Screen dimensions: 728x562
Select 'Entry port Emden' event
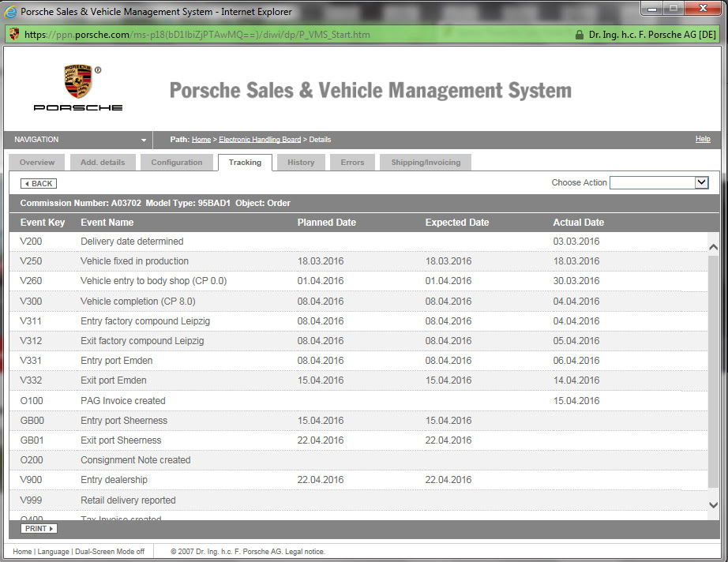pos(116,361)
